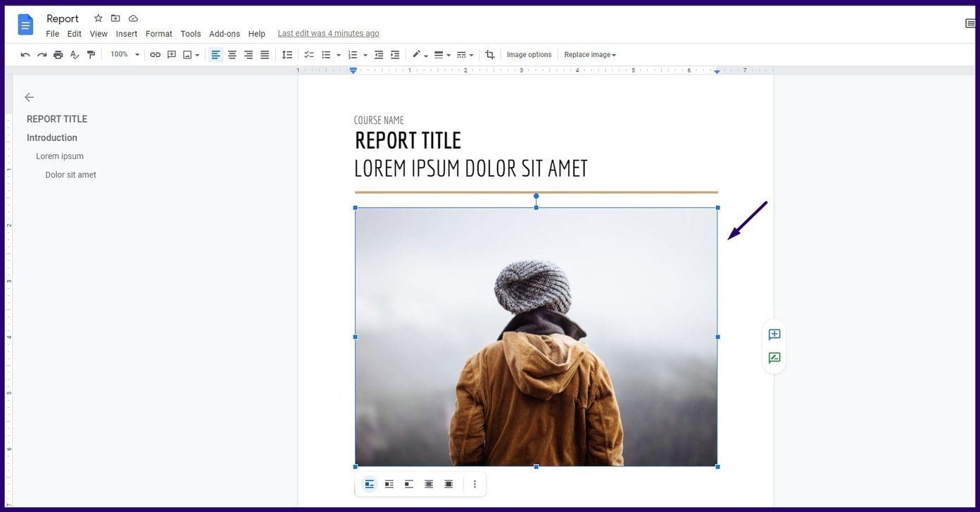Image resolution: width=980 pixels, height=512 pixels.
Task: Apply a bulleted list
Action: 326,55
